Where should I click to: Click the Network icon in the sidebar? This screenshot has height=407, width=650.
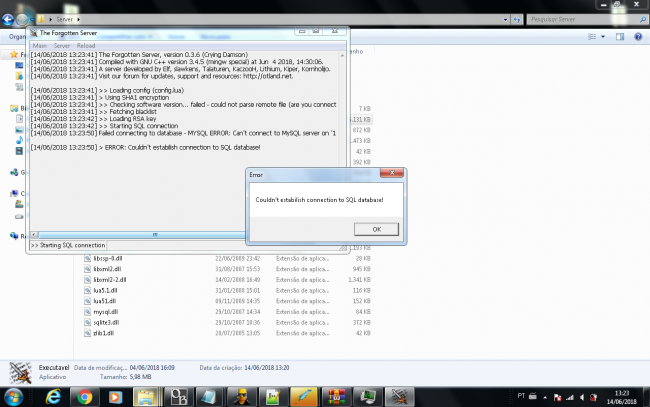pos(15,236)
